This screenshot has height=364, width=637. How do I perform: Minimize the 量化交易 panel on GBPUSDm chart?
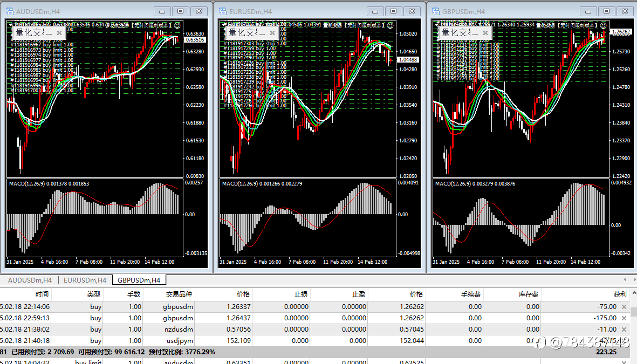[475, 34]
